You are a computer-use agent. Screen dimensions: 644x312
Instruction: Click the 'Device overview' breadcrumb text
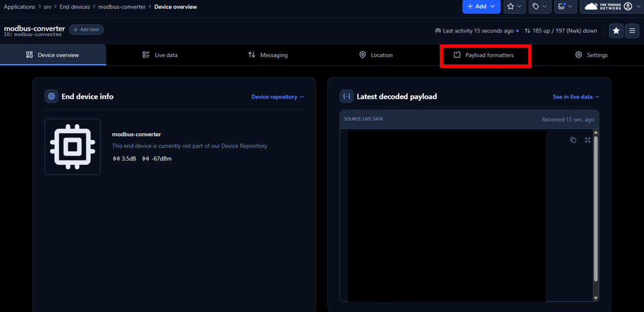pyautogui.click(x=175, y=7)
